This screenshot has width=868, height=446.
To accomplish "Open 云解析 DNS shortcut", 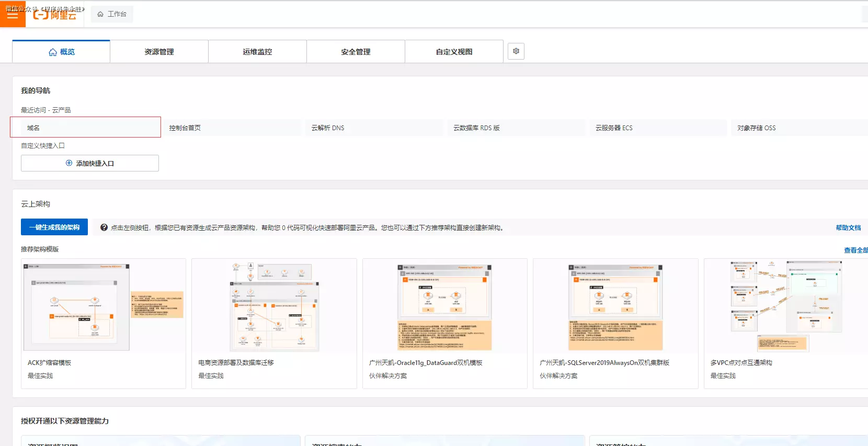I will coord(374,128).
